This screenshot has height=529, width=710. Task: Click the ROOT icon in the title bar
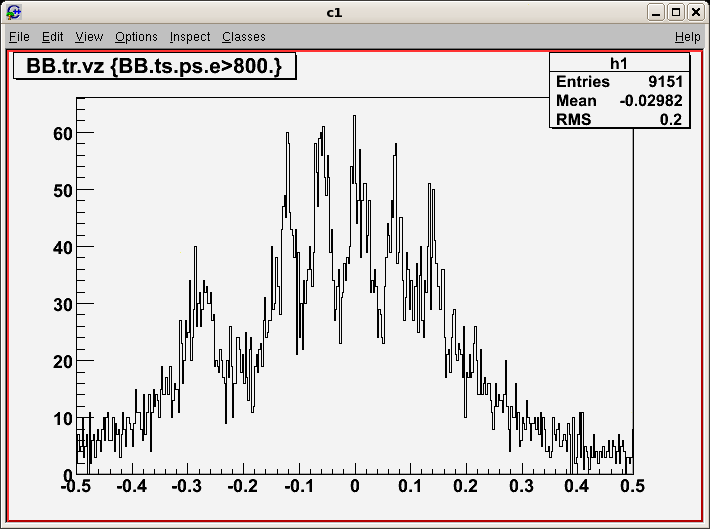pyautogui.click(x=14, y=12)
